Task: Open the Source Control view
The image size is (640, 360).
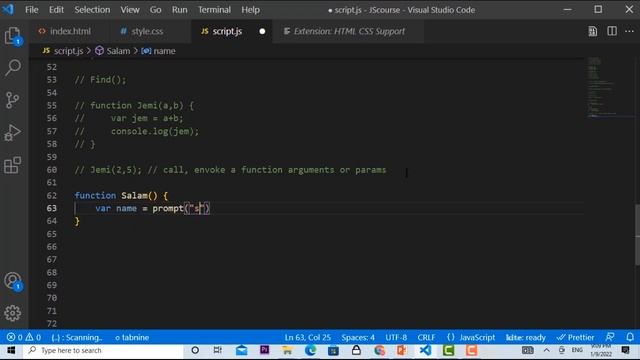Action: [13, 100]
